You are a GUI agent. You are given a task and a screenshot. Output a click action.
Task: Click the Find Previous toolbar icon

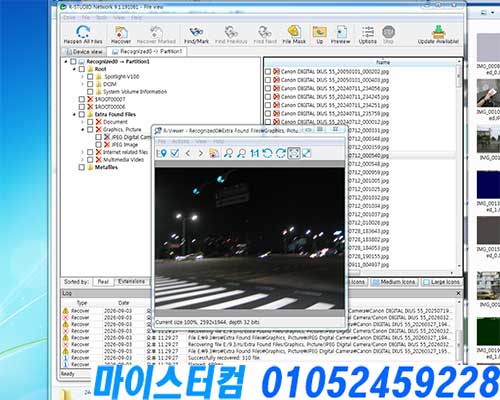[231, 34]
